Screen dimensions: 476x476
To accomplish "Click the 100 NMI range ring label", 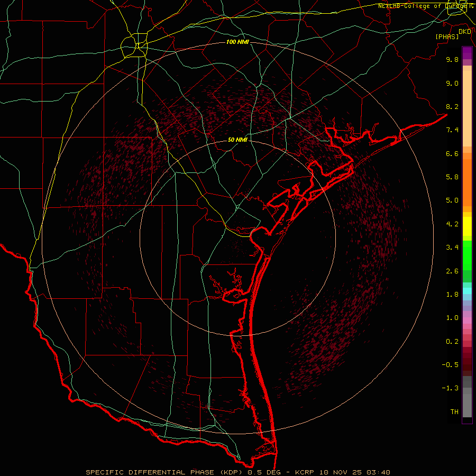I will pos(237,42).
